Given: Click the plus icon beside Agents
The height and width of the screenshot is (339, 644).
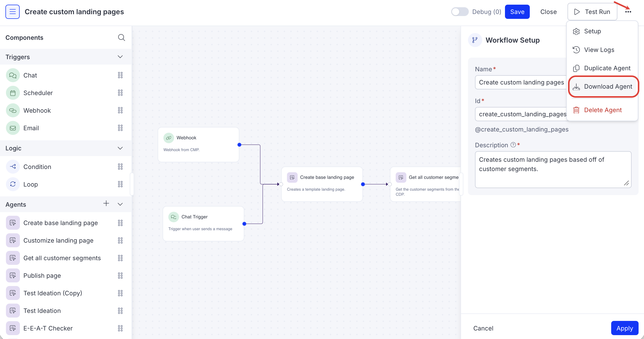Looking at the screenshot, I should click(x=106, y=203).
